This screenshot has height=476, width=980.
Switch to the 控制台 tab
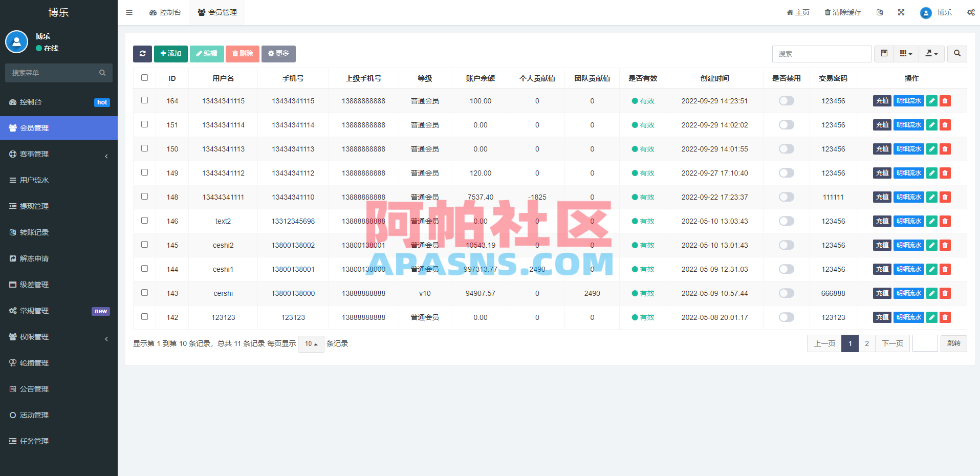pyautogui.click(x=165, y=12)
